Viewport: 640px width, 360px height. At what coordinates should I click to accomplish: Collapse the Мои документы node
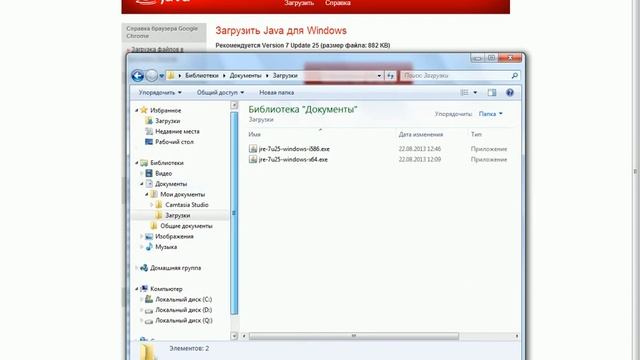click(x=147, y=195)
